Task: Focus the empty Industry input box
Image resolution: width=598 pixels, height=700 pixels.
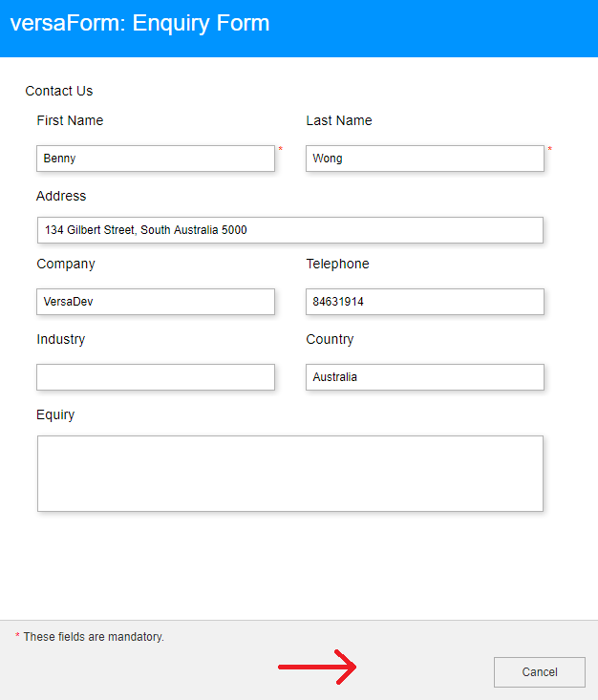Action: (156, 377)
